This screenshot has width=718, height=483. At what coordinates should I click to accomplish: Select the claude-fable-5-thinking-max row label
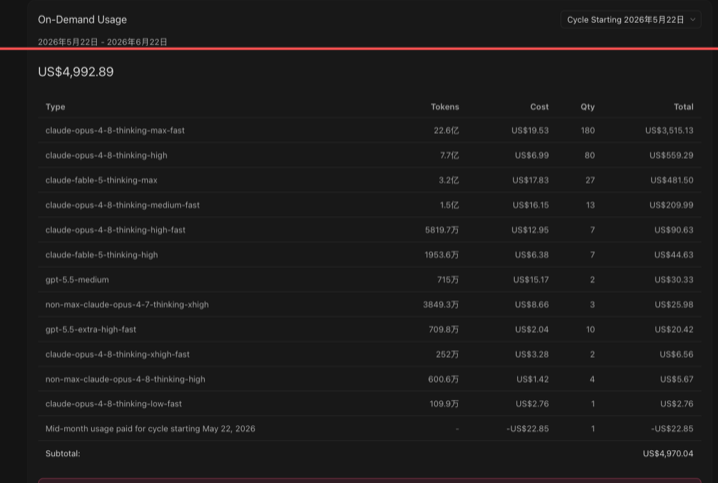coord(101,180)
